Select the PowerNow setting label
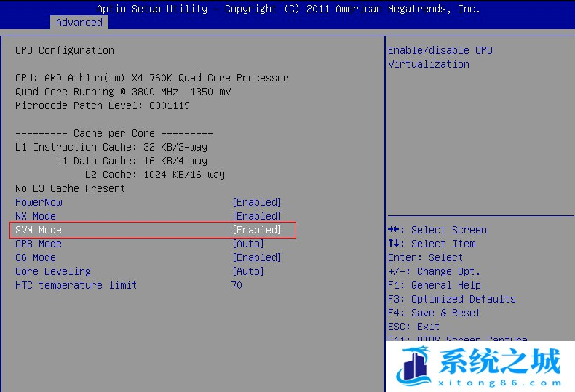 pos(39,202)
